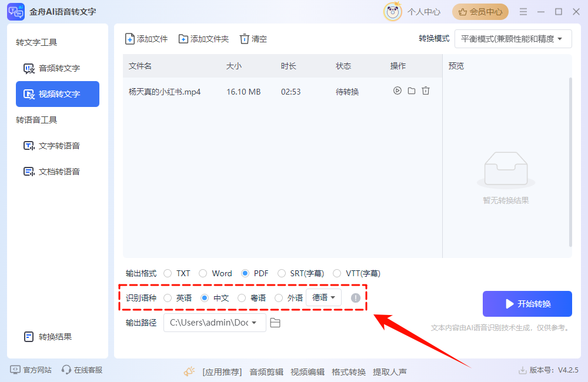The width and height of the screenshot is (588, 382).
Task: Open 会员中心 membership center
Action: [480, 12]
